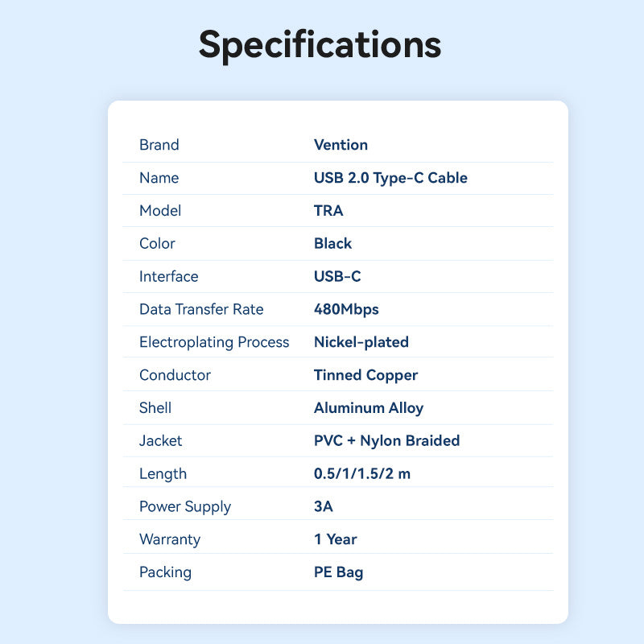Select the 480Mbps value
Screen dimensions: 644x644
click(346, 309)
